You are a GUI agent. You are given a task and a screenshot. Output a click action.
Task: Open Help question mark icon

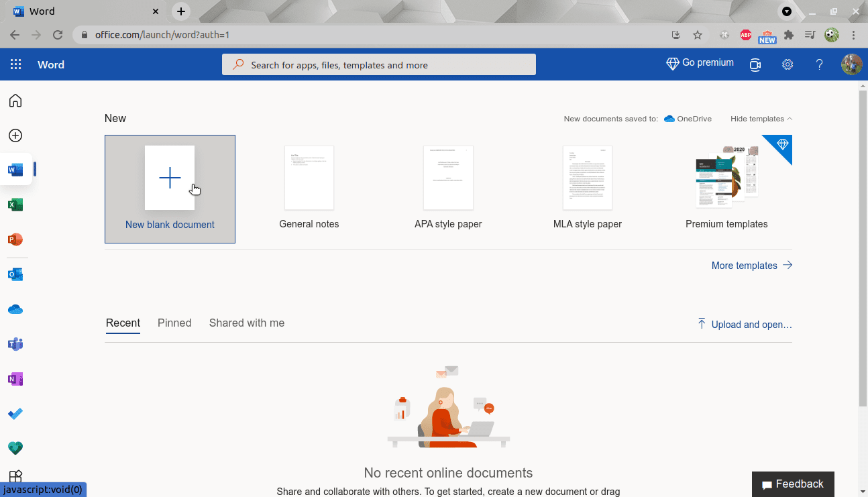819,64
